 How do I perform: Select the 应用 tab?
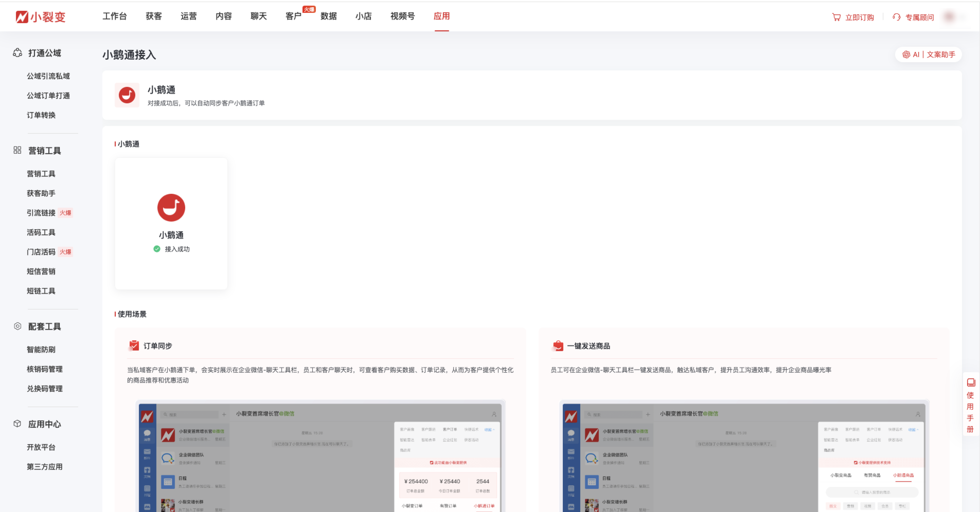click(x=442, y=16)
